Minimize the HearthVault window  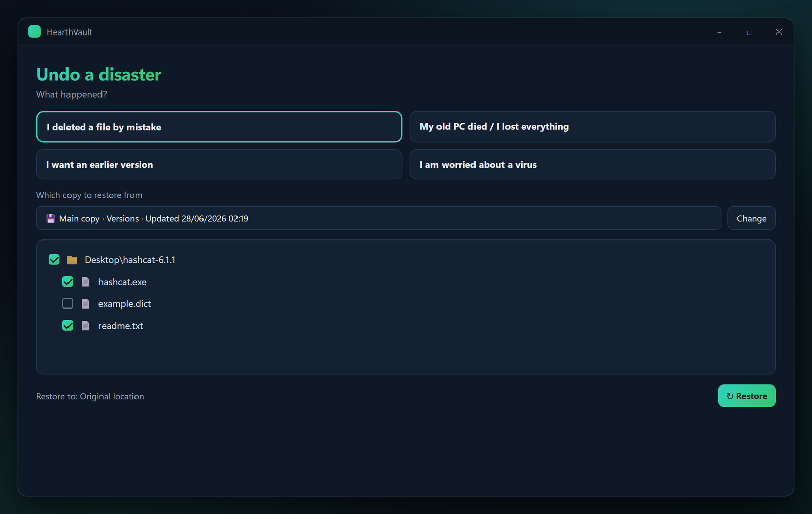click(719, 32)
